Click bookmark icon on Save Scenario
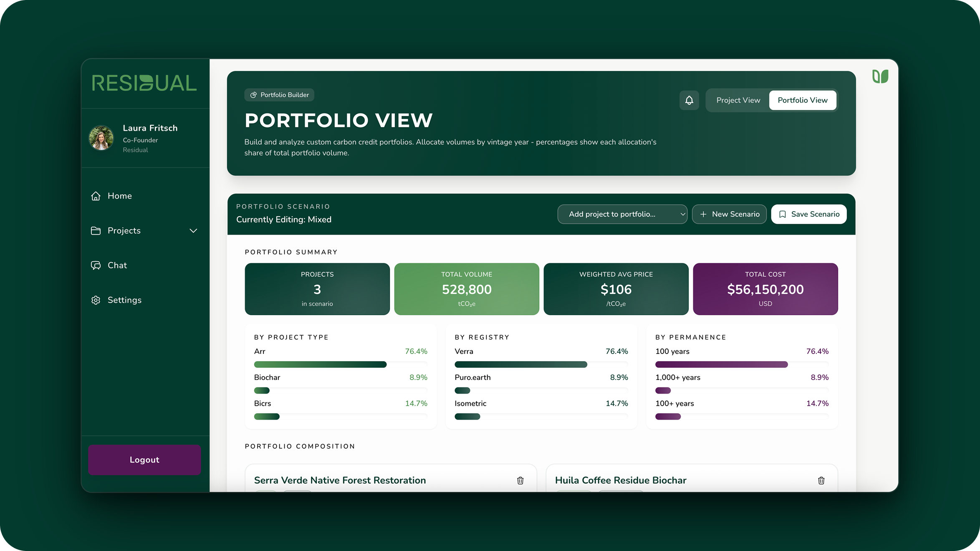Image resolution: width=980 pixels, height=551 pixels. pos(783,214)
